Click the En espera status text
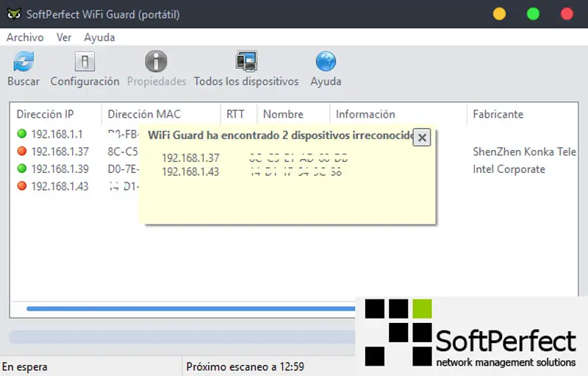 click(x=25, y=366)
